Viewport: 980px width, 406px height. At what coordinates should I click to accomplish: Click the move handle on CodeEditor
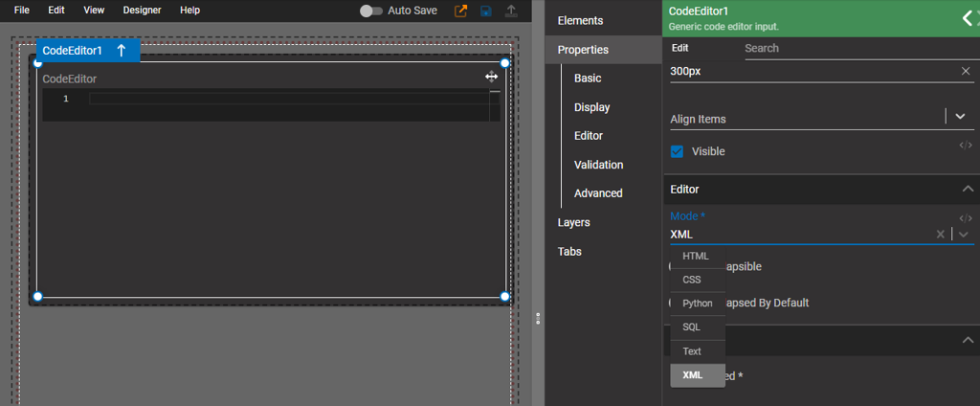pos(491,77)
